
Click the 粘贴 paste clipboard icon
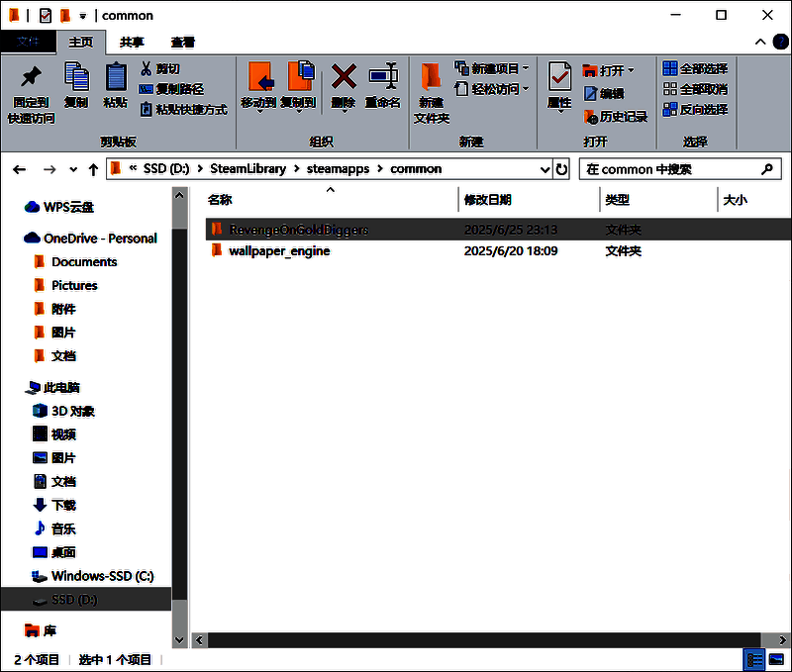[116, 77]
